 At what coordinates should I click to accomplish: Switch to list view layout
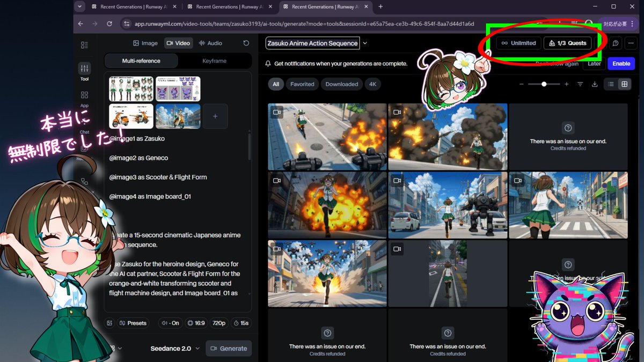(611, 84)
